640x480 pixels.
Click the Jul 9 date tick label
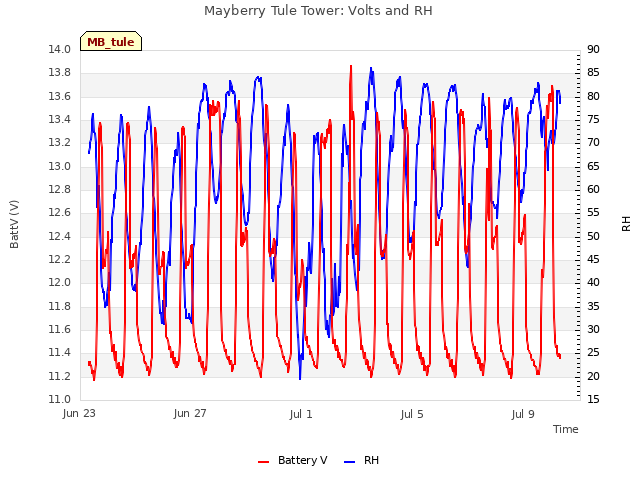(523, 414)
